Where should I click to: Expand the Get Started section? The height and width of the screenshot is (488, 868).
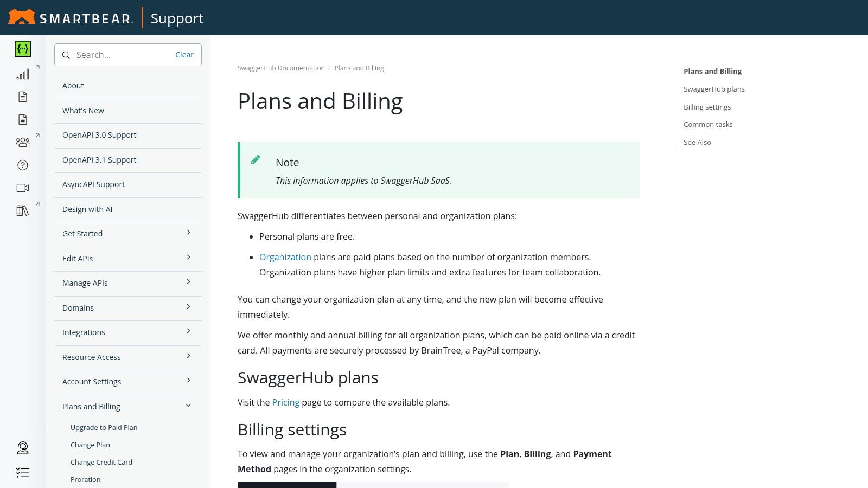pos(188,233)
